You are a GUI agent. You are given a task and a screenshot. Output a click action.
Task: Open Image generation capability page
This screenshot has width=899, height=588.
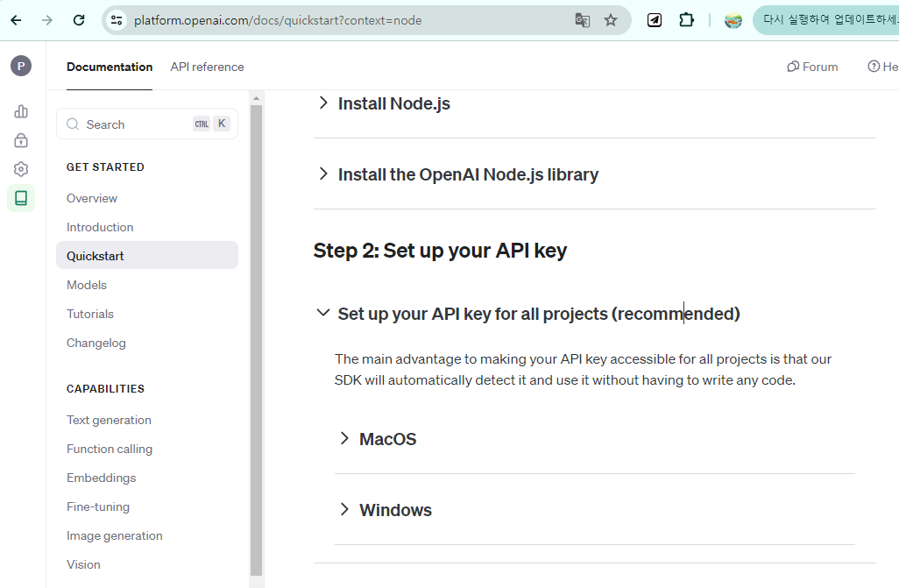115,535
